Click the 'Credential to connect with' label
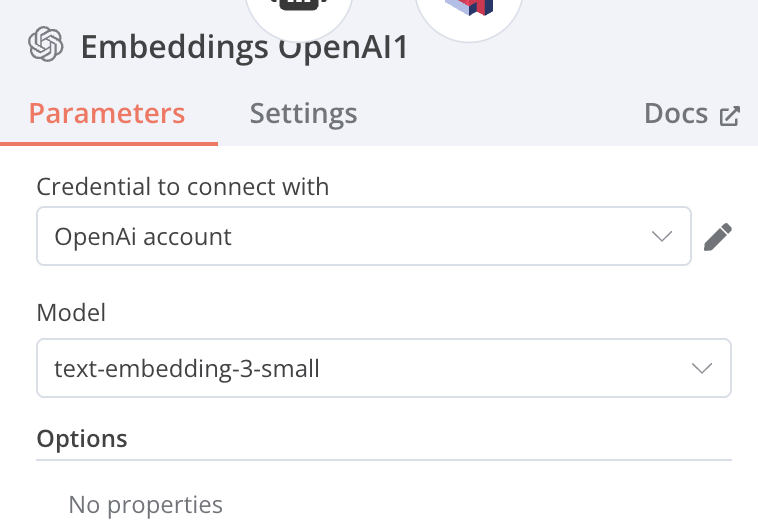The height and width of the screenshot is (530, 758). [x=183, y=186]
